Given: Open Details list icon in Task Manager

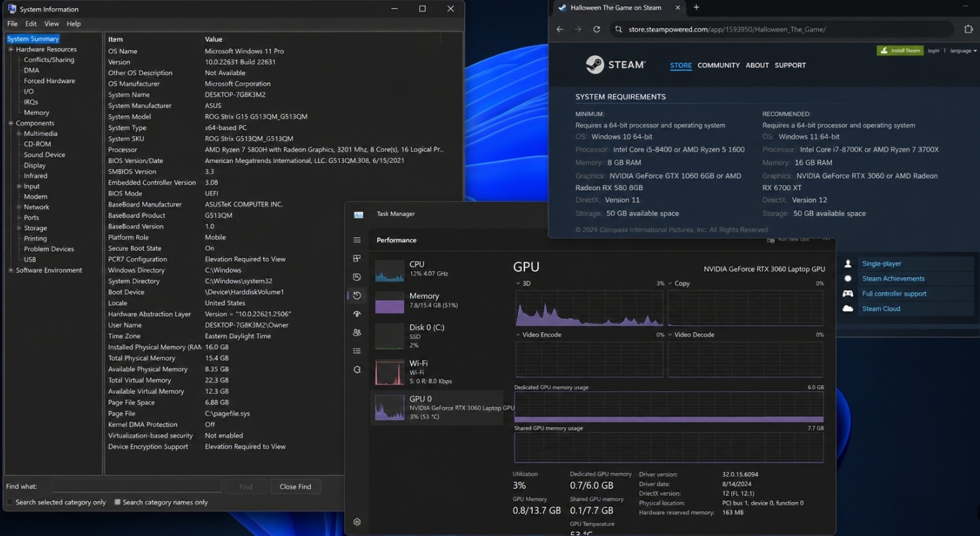Looking at the screenshot, I should coord(357,351).
